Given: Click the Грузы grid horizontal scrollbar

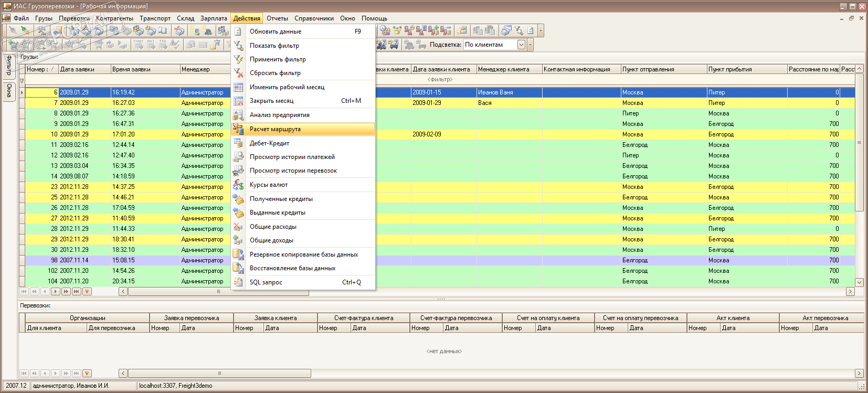Looking at the screenshot, I should point(218,292).
